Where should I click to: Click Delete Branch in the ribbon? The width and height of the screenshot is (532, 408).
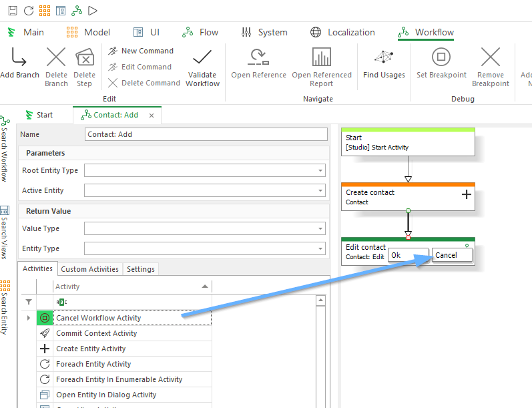(56, 67)
